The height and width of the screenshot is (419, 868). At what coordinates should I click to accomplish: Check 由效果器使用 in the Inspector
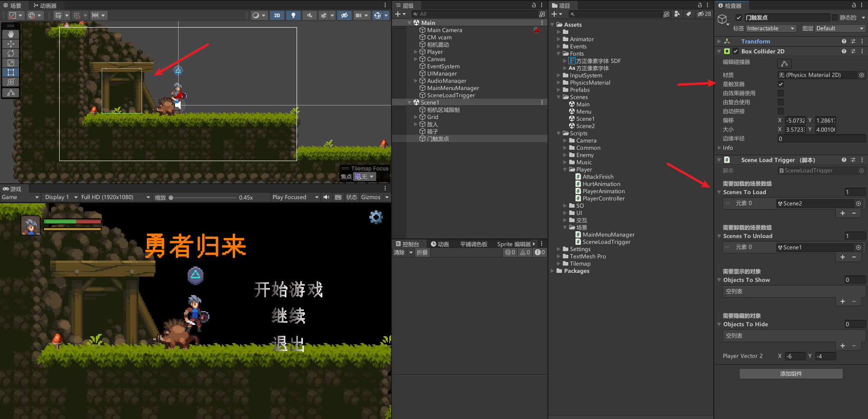(x=781, y=93)
